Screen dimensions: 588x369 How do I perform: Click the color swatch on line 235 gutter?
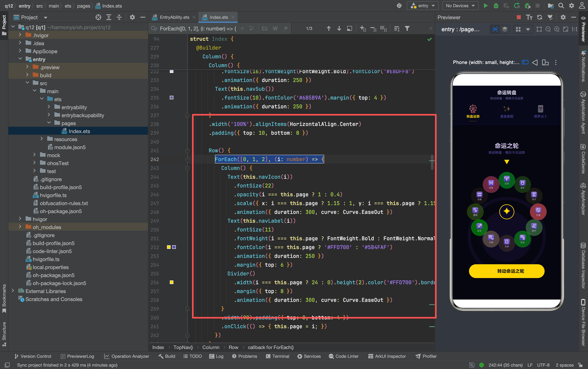172,98
